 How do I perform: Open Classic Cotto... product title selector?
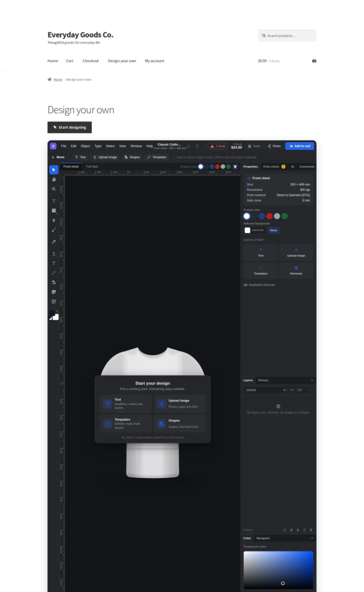pos(169,146)
